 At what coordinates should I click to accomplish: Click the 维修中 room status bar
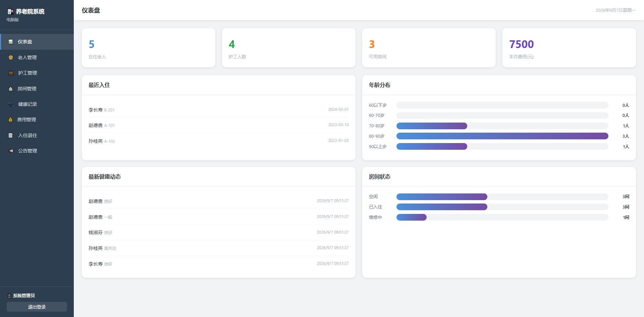pyautogui.click(x=502, y=217)
